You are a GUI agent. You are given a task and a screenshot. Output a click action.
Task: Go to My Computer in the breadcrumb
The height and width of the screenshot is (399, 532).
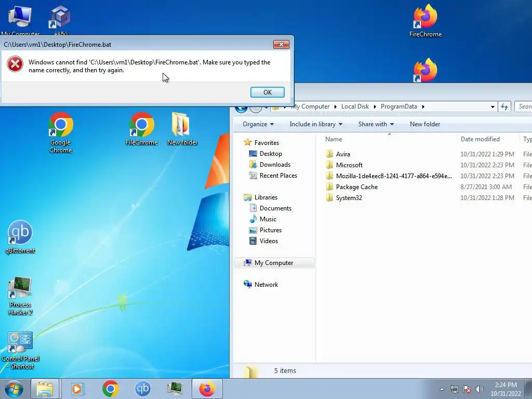coord(311,107)
